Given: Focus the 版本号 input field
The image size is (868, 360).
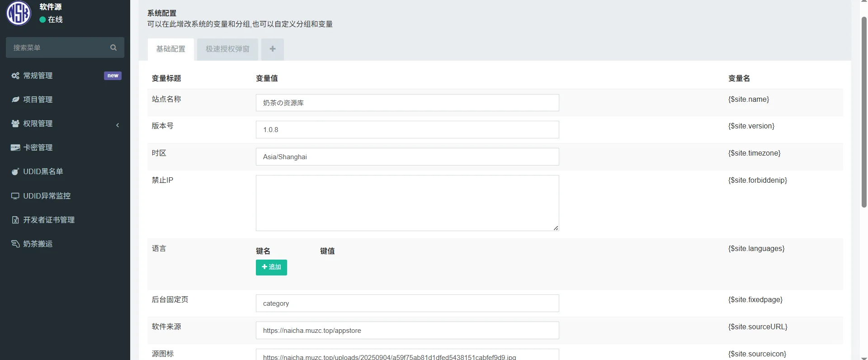Looking at the screenshot, I should (x=407, y=130).
